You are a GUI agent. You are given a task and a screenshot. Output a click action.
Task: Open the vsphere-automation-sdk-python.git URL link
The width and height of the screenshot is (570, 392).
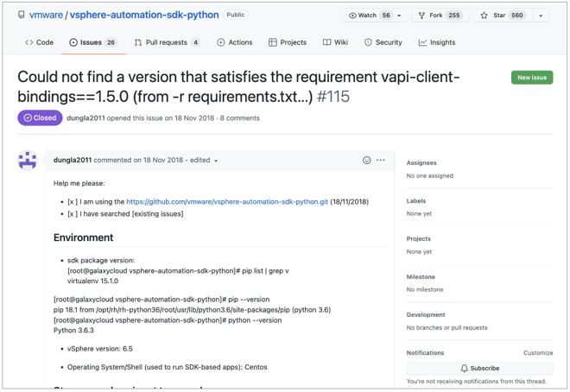227,202
